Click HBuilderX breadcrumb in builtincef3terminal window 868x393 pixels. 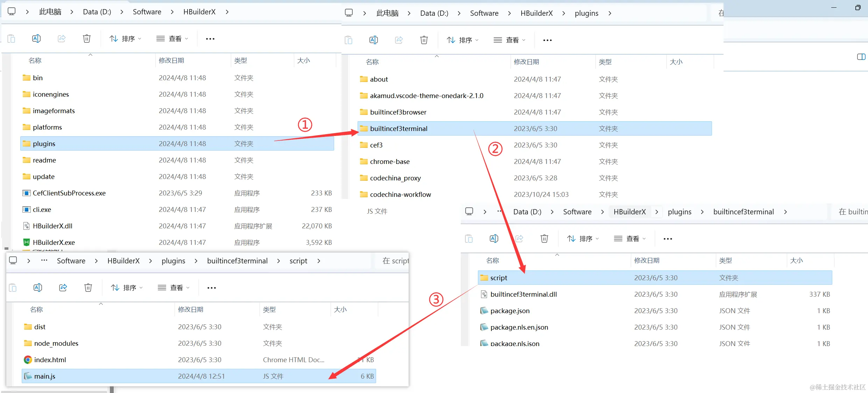(x=630, y=212)
